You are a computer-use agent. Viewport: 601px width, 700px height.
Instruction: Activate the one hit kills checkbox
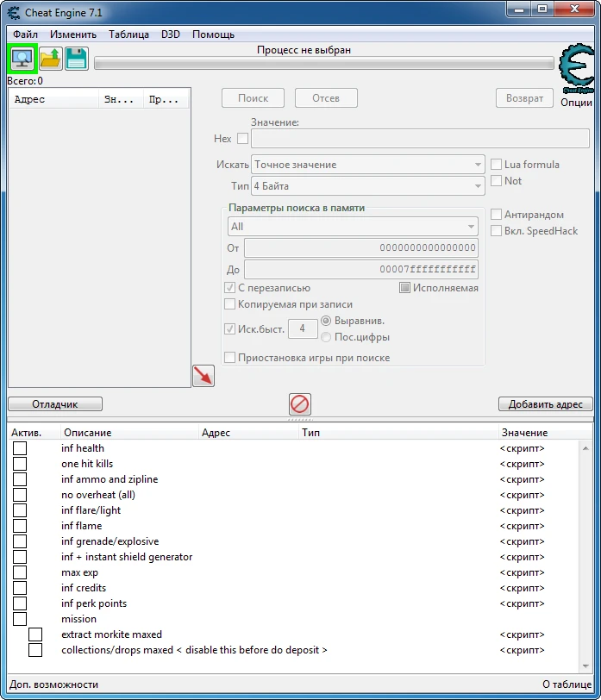20,464
